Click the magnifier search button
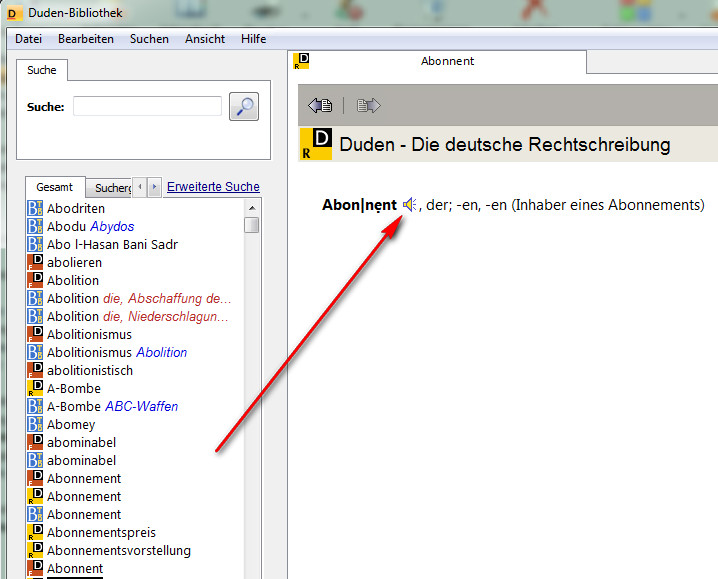 coord(244,106)
